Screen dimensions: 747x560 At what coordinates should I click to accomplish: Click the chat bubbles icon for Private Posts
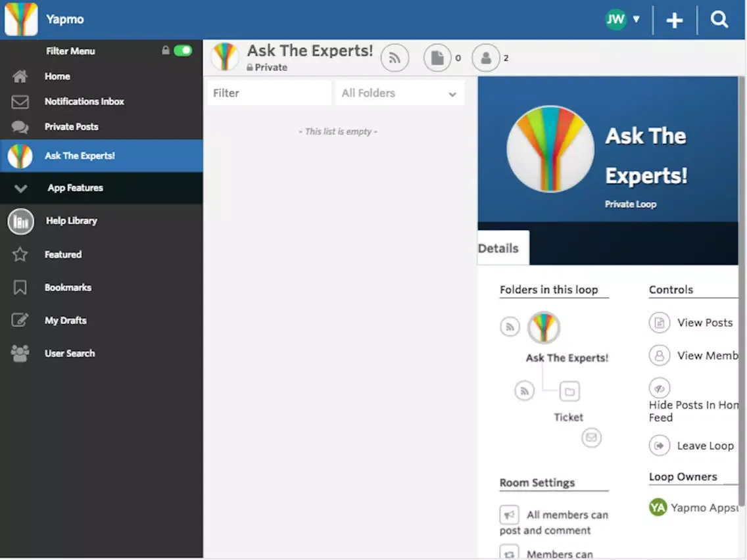[x=20, y=127]
